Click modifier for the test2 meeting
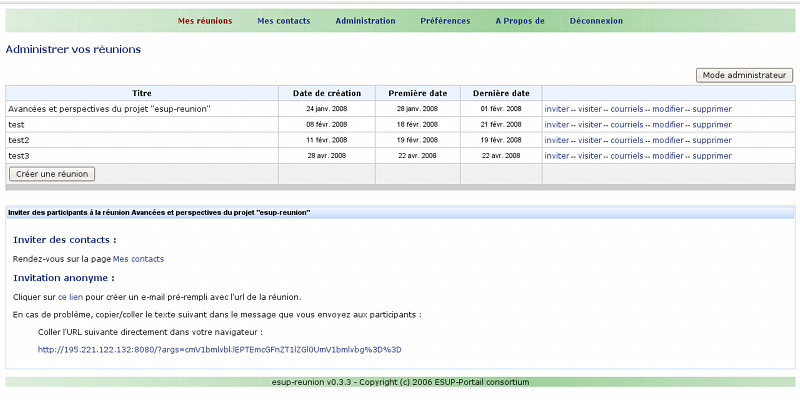 tap(667, 141)
